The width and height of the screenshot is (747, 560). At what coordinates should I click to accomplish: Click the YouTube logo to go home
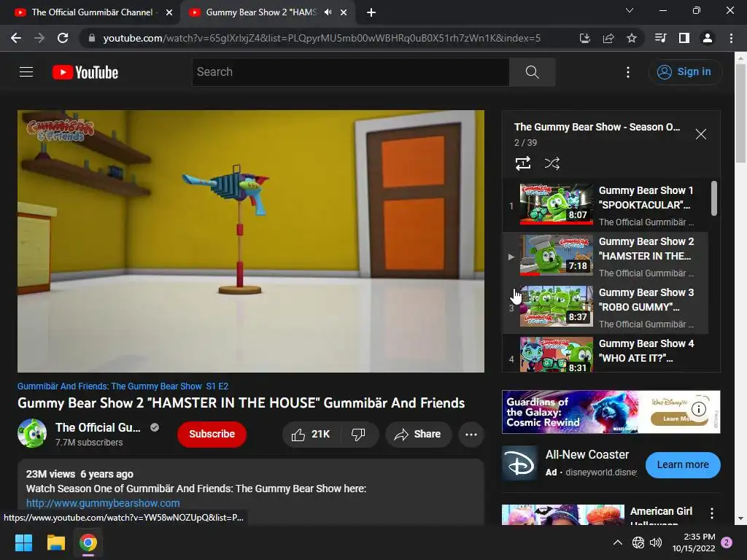[x=85, y=72]
